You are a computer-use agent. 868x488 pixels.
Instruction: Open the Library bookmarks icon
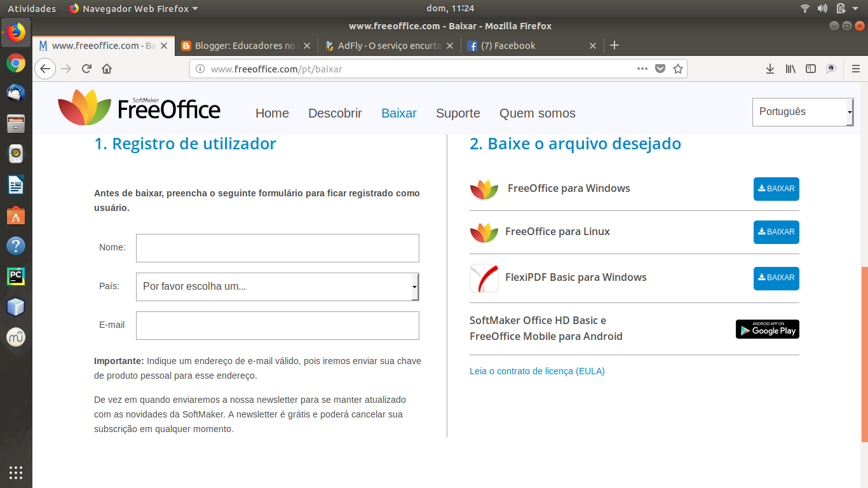click(x=790, y=69)
